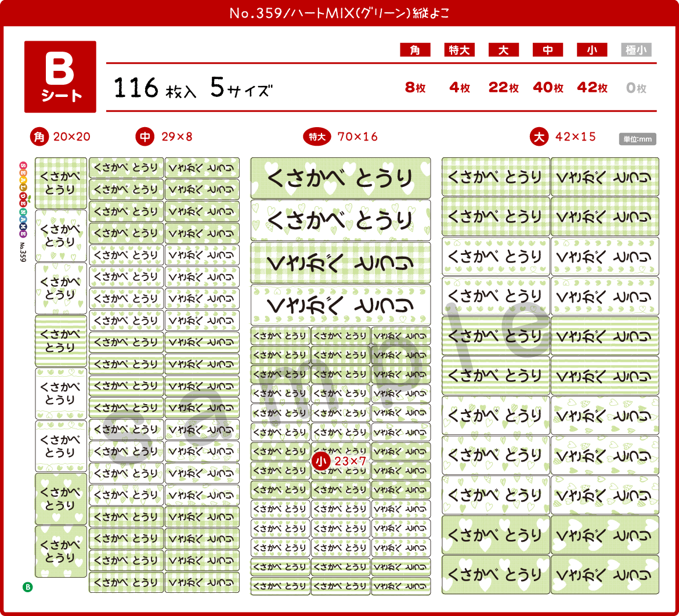Click the 40枚 count
This screenshot has height=616, width=679.
pyautogui.click(x=548, y=88)
